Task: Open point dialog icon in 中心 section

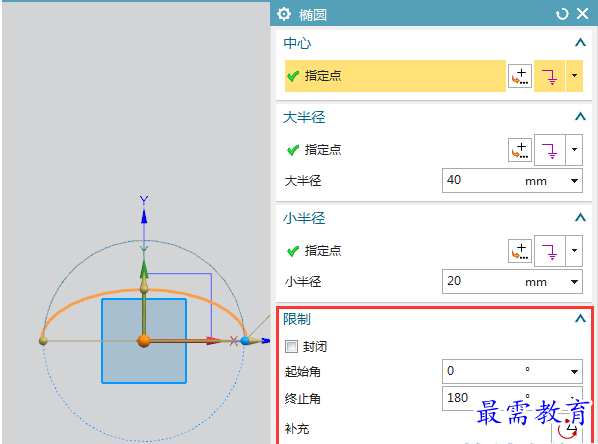Action: [520, 76]
